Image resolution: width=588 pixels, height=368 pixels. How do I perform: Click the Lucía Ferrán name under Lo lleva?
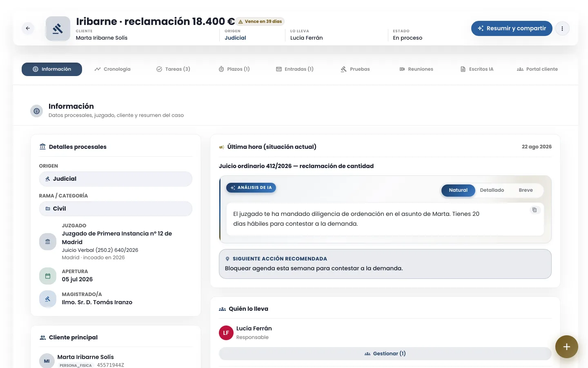[307, 38]
